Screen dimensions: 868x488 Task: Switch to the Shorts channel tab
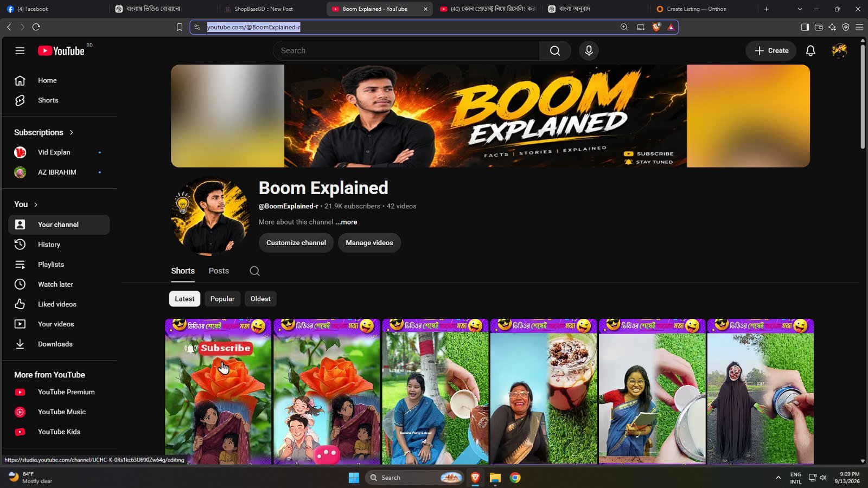(183, 271)
